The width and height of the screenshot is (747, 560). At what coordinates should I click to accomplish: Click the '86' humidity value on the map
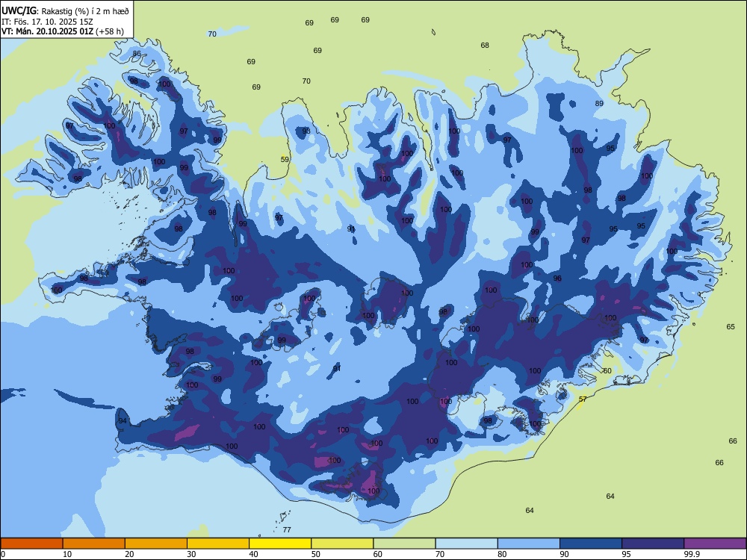[137, 53]
